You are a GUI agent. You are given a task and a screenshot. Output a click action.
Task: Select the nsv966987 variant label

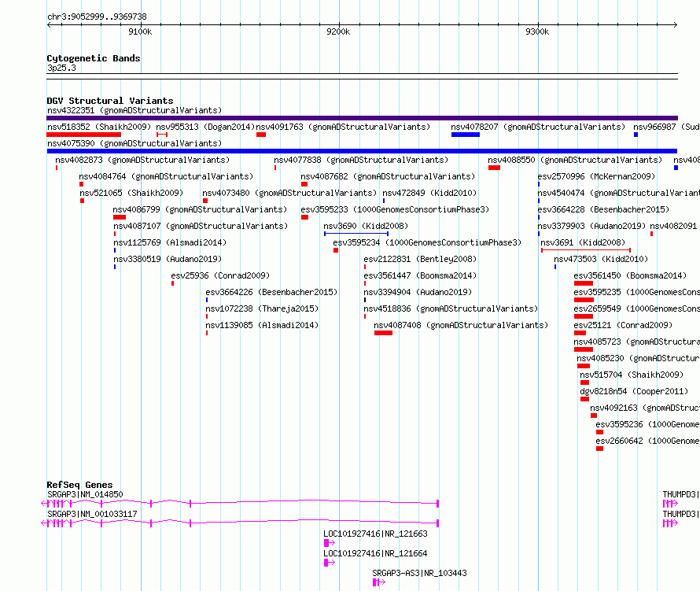coord(666,127)
